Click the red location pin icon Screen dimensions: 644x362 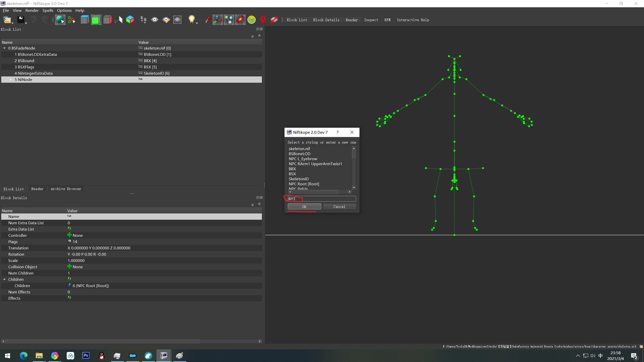point(263,20)
